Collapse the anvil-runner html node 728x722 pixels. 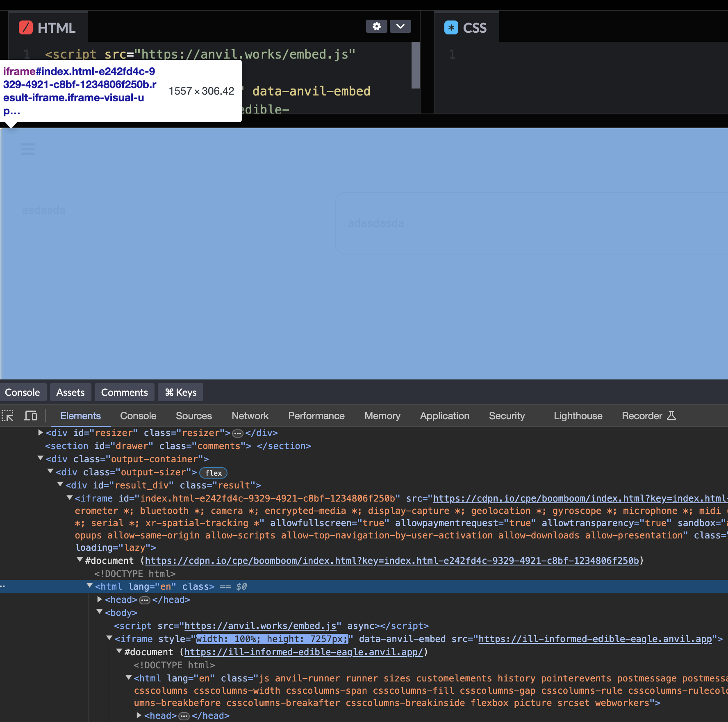tap(129, 677)
